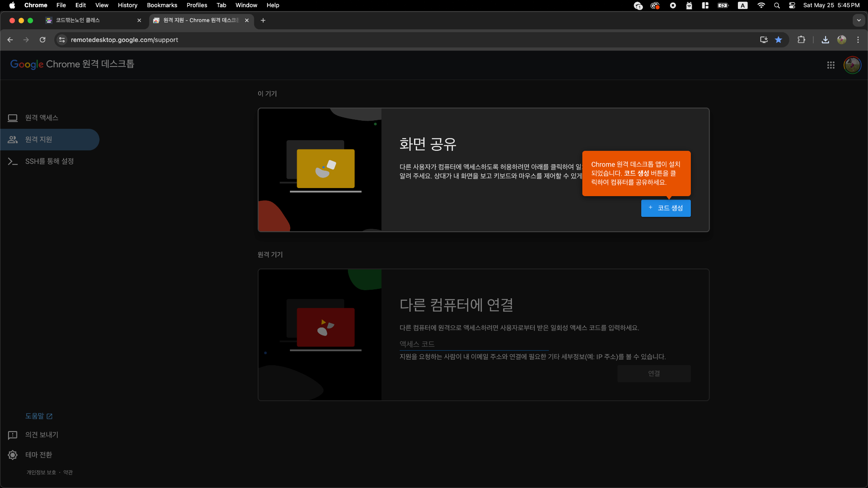Select SSH를 통해 설정 sidebar item

[49, 161]
